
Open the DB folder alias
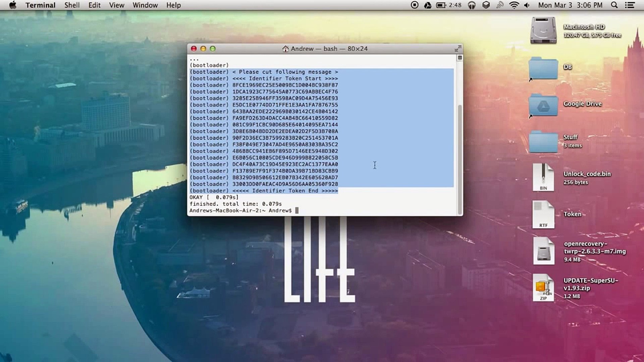(543, 68)
